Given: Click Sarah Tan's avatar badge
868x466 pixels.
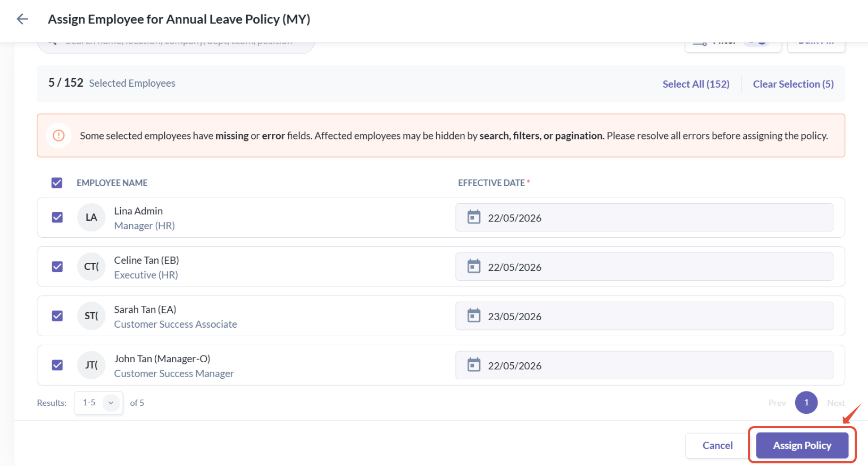Looking at the screenshot, I should coord(91,316).
